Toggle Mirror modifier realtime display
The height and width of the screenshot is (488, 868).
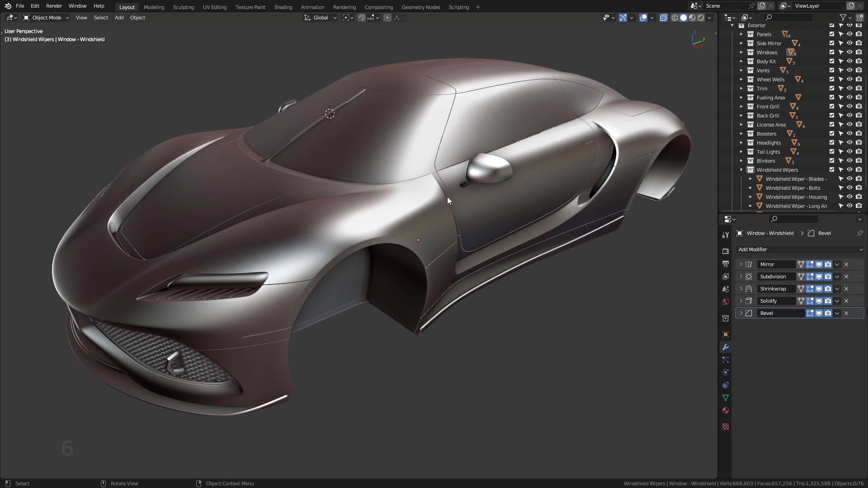pos(819,264)
